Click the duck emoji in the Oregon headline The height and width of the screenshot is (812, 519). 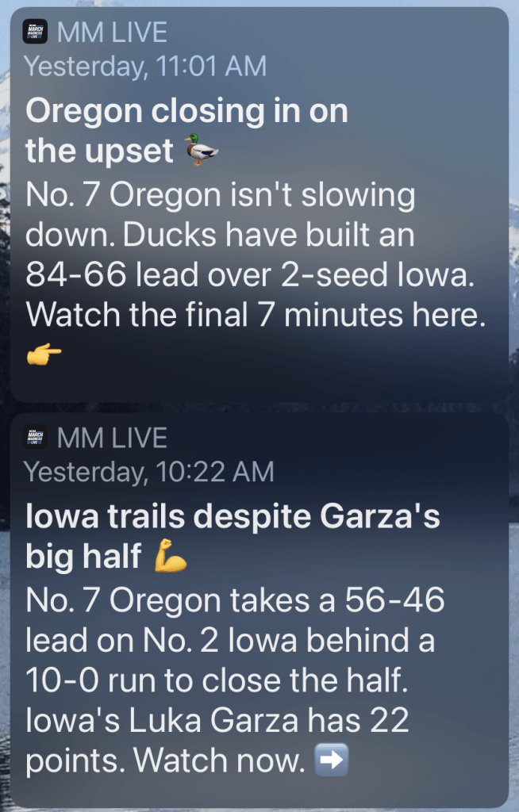(202, 149)
